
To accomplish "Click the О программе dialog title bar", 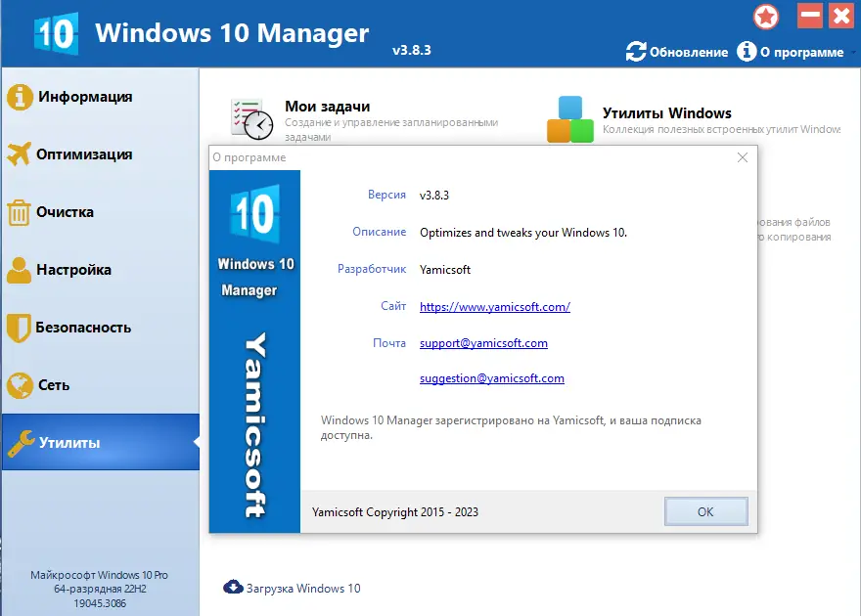I will pos(483,157).
